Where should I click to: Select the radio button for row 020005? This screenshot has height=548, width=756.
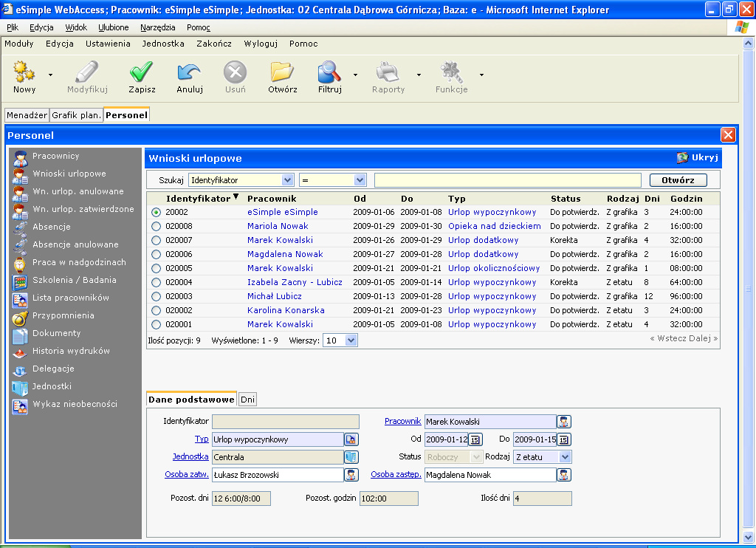[x=156, y=268]
